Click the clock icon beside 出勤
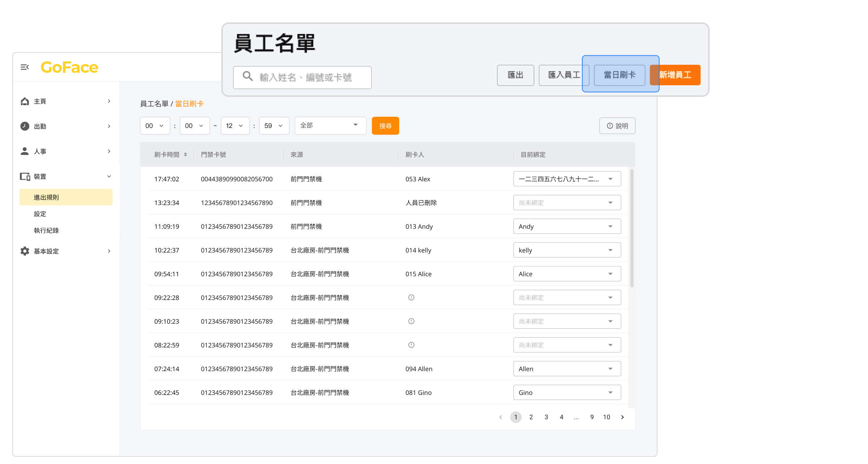The height and width of the screenshot is (464, 868). 25,126
